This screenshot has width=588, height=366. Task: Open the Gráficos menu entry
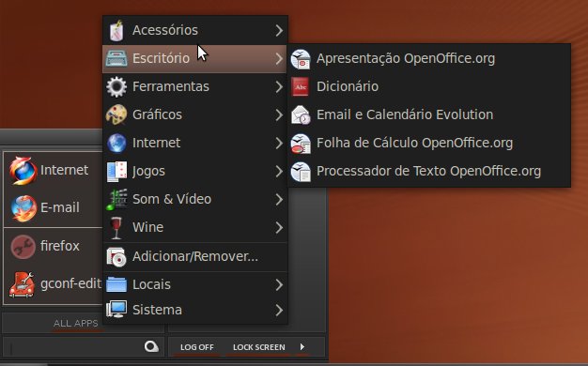(195, 114)
